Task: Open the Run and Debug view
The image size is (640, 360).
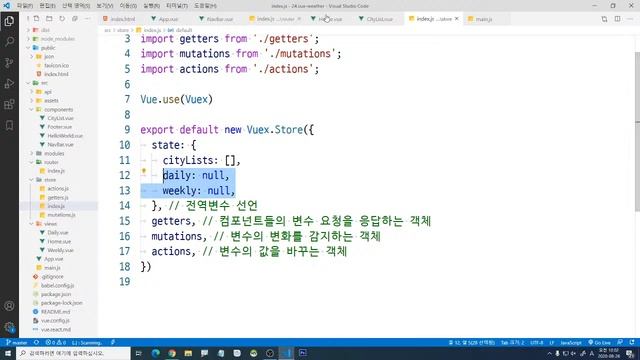Action: pyautogui.click(x=9, y=83)
